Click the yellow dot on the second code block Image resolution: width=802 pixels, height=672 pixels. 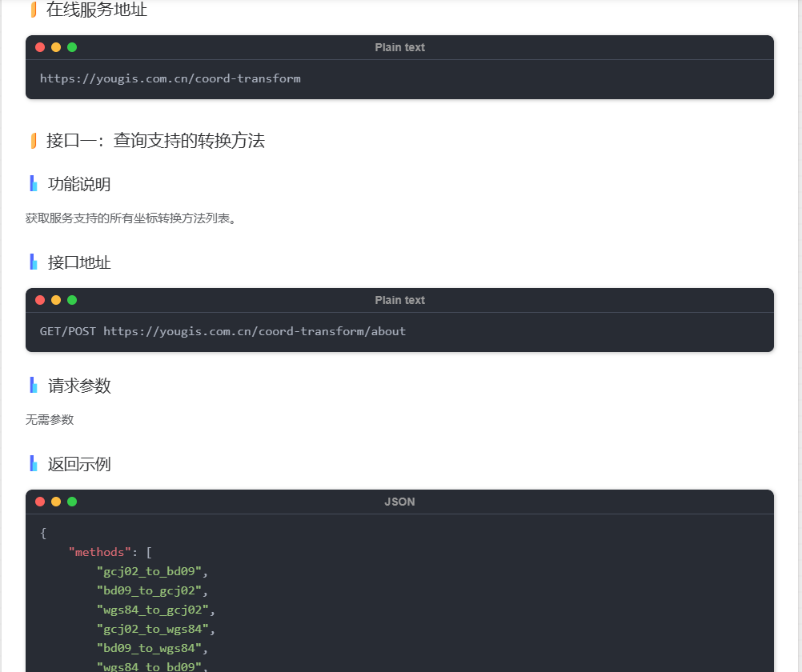pos(56,300)
